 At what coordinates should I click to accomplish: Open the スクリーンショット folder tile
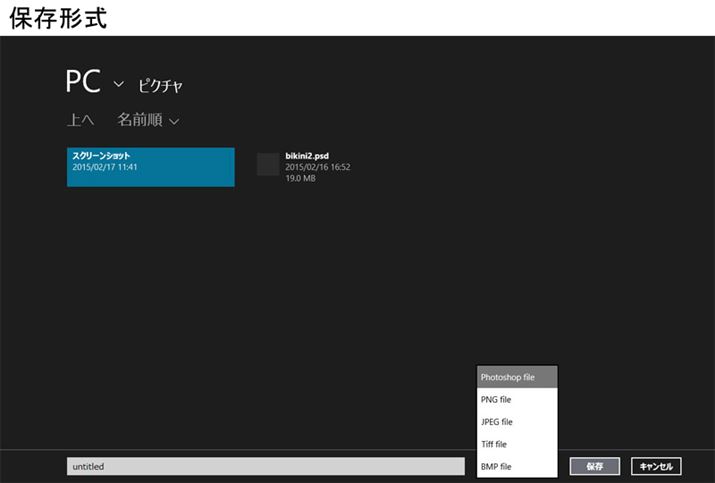click(150, 167)
